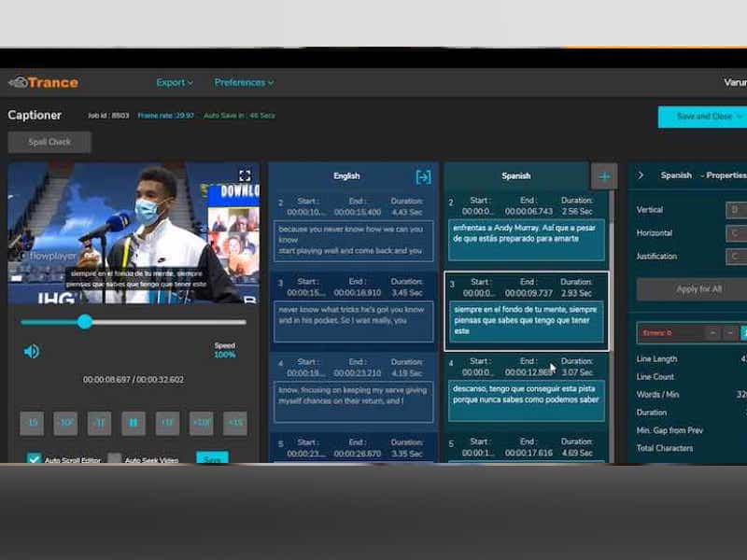Jump forward 10 seconds in the video
The image size is (747, 560).
(201, 423)
